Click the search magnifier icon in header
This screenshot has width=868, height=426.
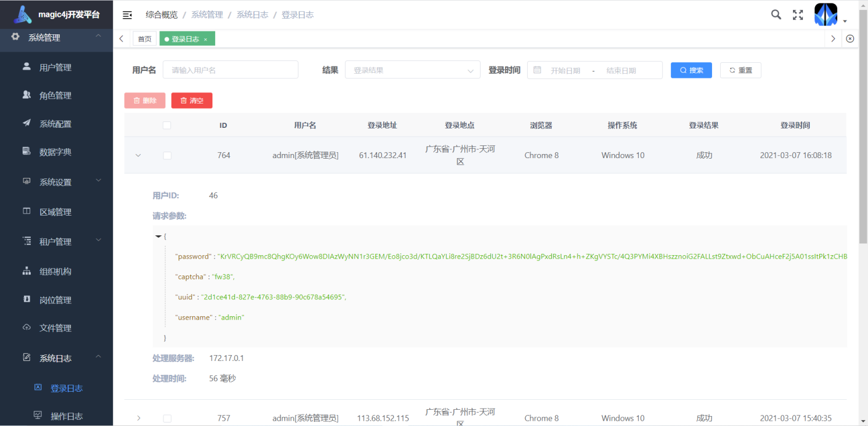tap(776, 15)
